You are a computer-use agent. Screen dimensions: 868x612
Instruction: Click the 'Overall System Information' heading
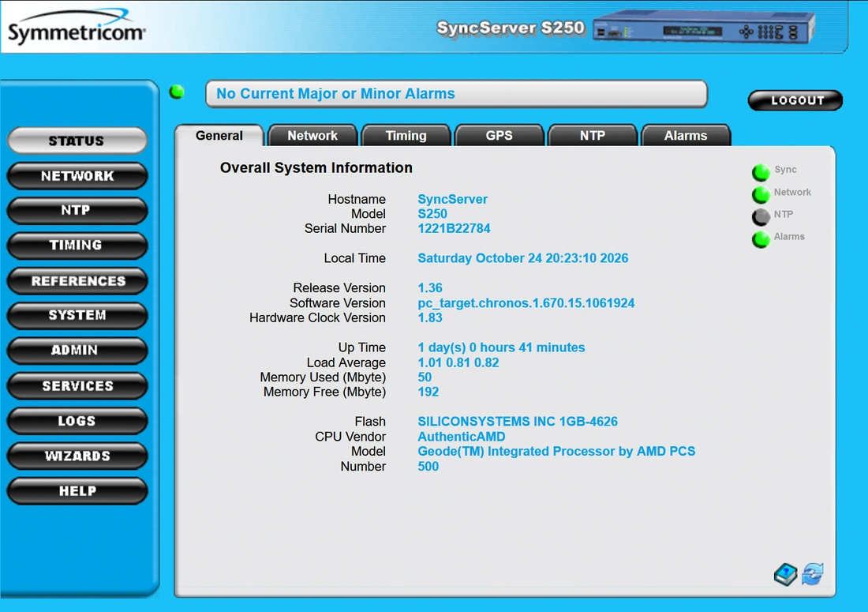[x=316, y=168]
